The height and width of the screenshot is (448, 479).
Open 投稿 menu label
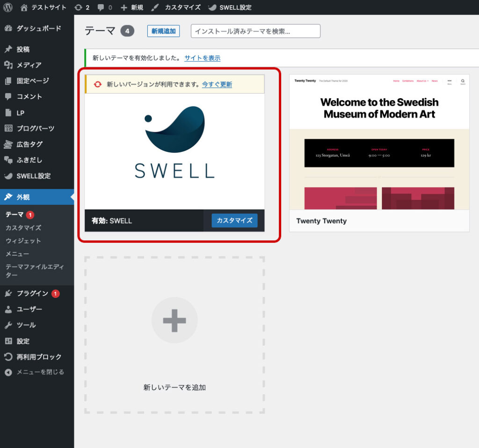[23, 49]
